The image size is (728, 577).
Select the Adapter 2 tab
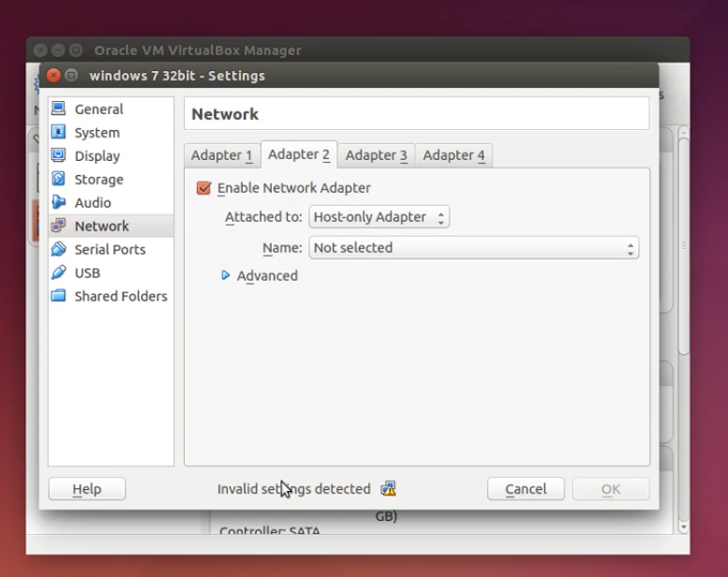pyautogui.click(x=299, y=154)
